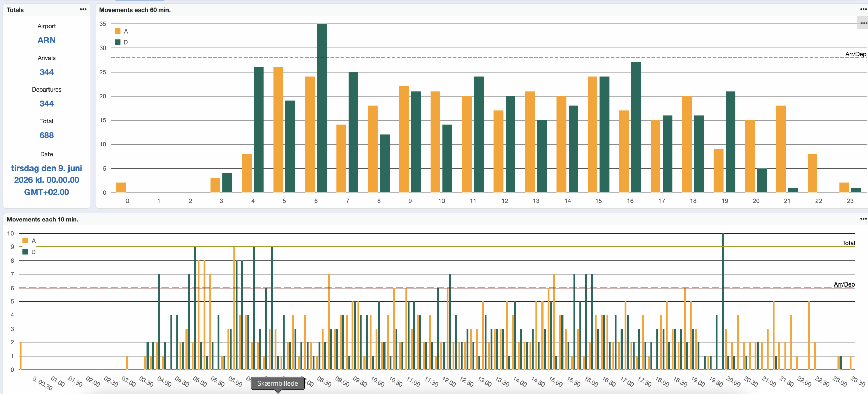
Task: Click the ARN airport code link
Action: pyautogui.click(x=46, y=40)
